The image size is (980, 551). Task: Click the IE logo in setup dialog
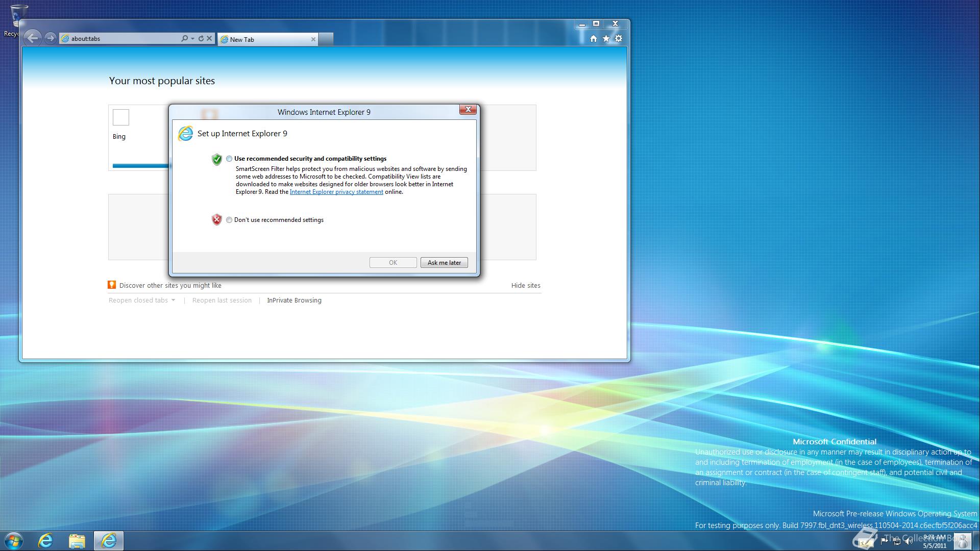185,134
